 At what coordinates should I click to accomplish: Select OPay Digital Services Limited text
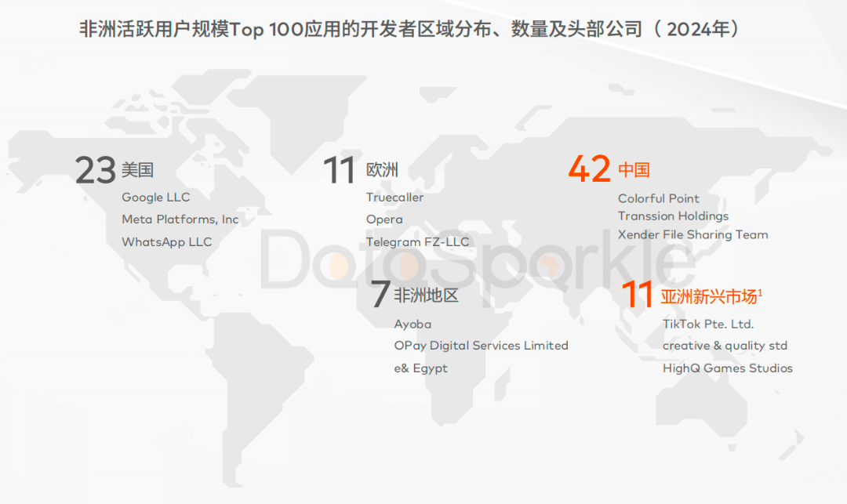[481, 346]
